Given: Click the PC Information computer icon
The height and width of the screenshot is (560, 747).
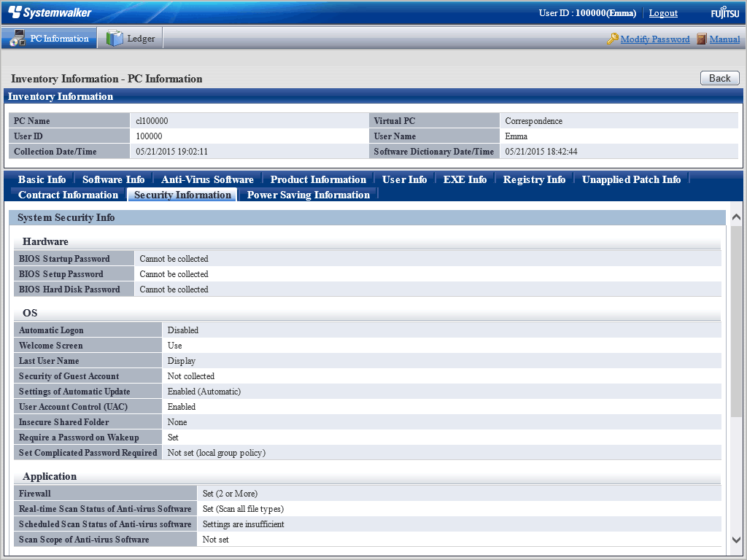Looking at the screenshot, I should click(18, 38).
